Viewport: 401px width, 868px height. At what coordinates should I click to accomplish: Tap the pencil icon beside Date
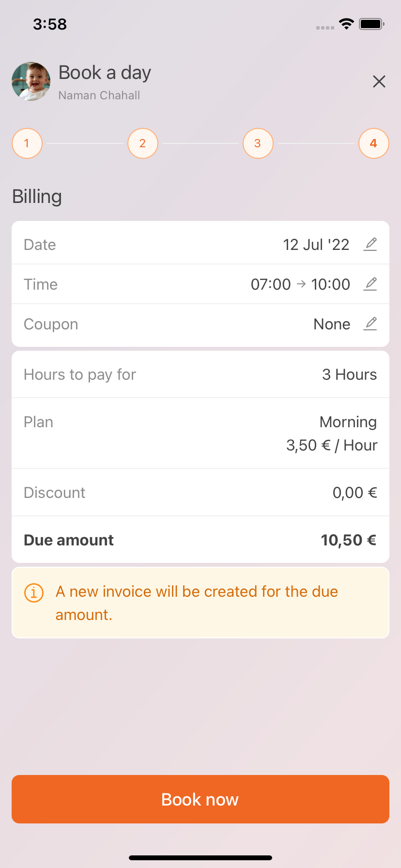(x=370, y=244)
